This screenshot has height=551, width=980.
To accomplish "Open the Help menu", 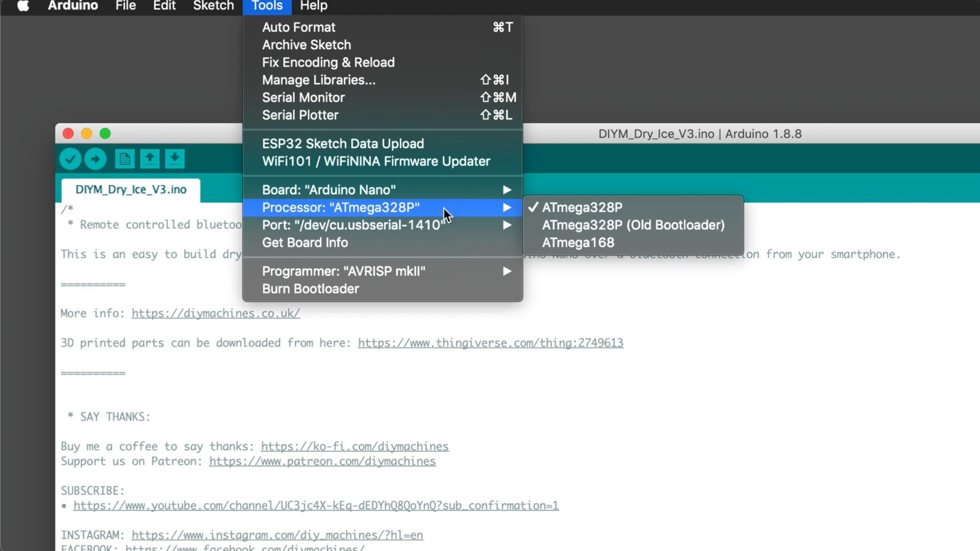I will [x=314, y=6].
